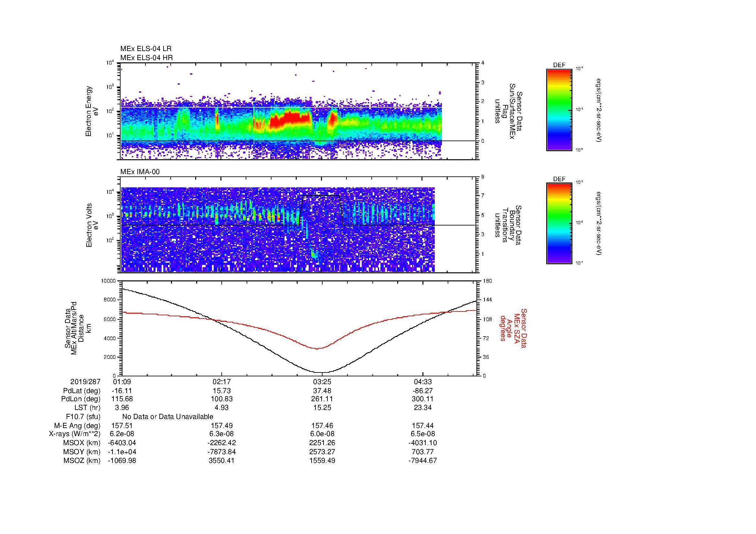Select the 'MEx IMA-00' panel title
This screenshot has width=756, height=534.
coord(140,172)
